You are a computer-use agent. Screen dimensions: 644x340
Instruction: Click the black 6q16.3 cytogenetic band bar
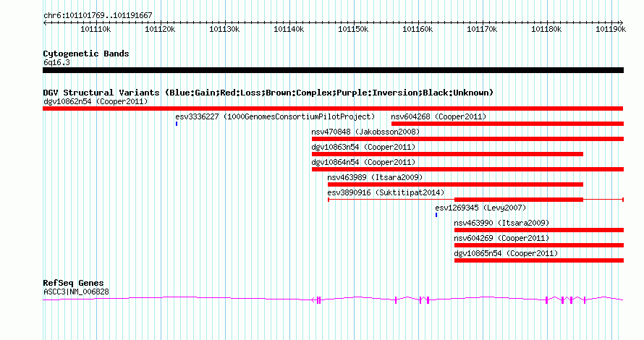point(333,70)
